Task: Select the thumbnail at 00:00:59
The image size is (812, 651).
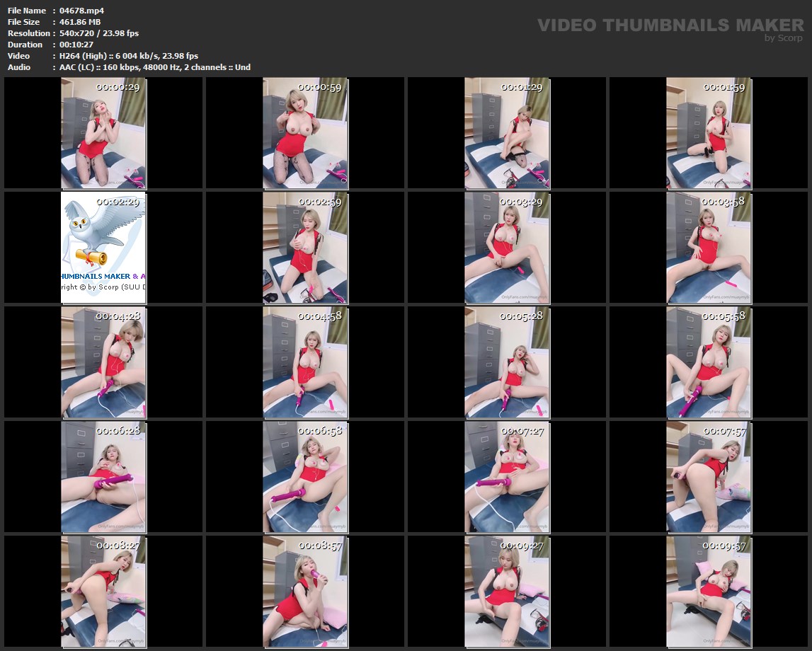Action: [x=305, y=133]
